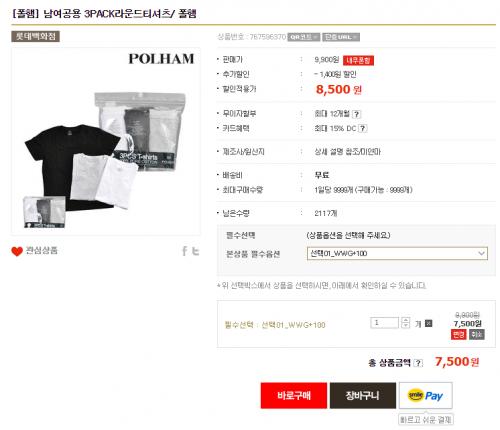Click the 롯데백화점 store badge

(x=35, y=36)
